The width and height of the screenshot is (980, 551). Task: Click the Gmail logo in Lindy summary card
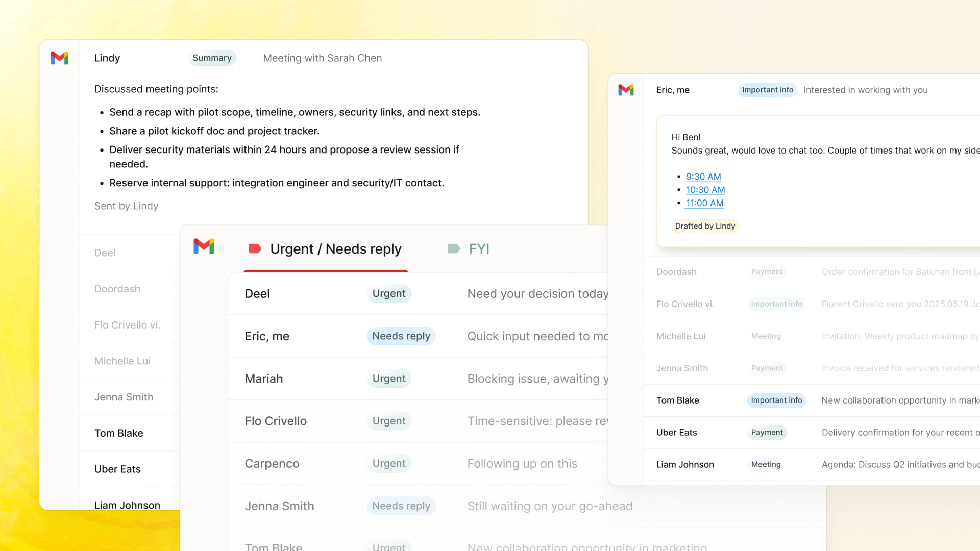[x=60, y=58]
